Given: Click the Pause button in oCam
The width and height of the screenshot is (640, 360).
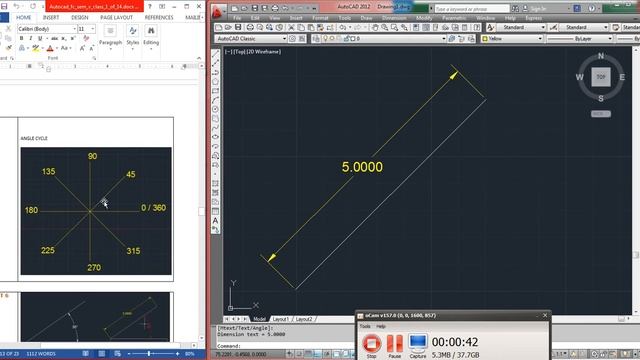Looking at the screenshot, I should 395,346.
